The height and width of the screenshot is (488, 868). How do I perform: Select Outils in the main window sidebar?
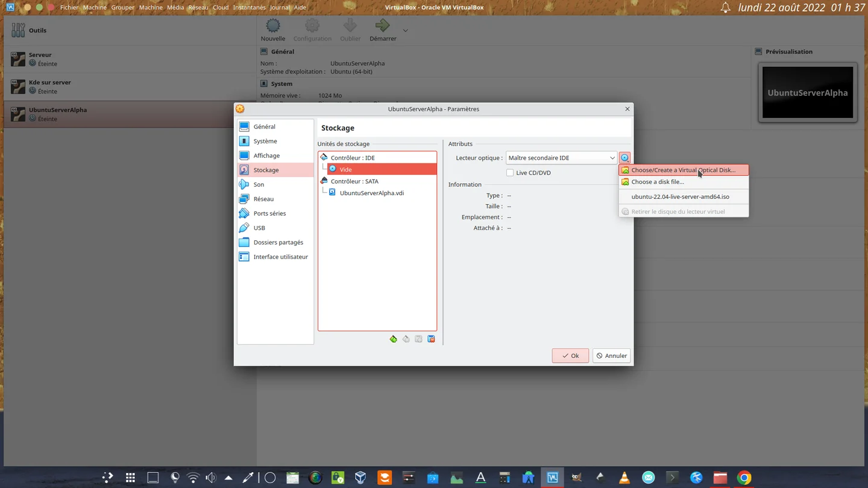(x=130, y=30)
